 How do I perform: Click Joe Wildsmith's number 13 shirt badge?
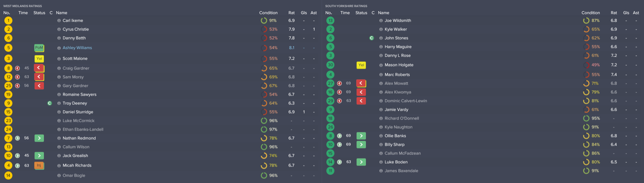(330, 20)
